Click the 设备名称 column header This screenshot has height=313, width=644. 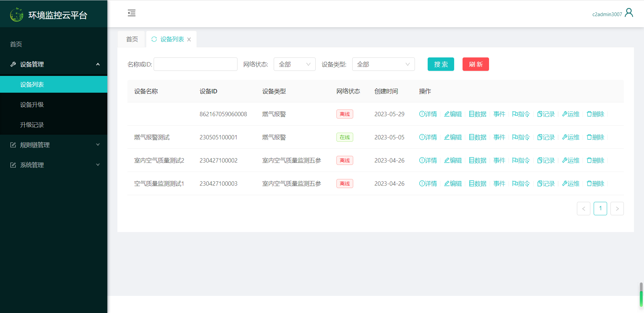[x=146, y=91]
